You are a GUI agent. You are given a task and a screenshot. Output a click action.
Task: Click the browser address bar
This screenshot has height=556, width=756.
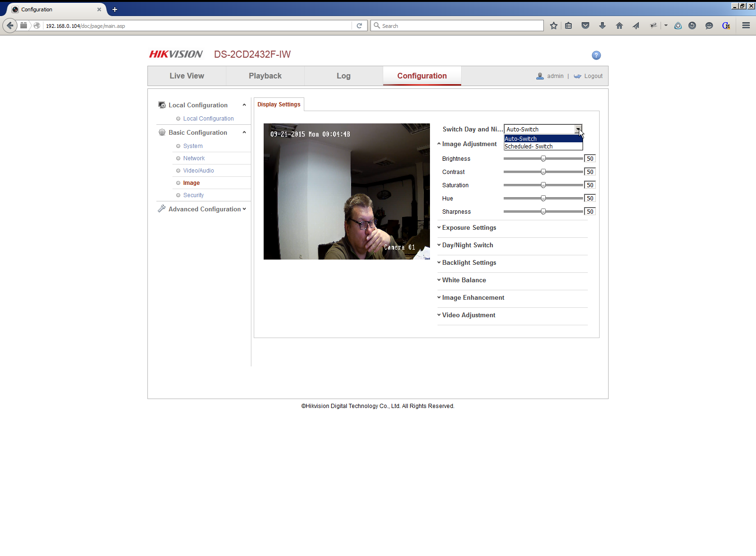(x=198, y=26)
